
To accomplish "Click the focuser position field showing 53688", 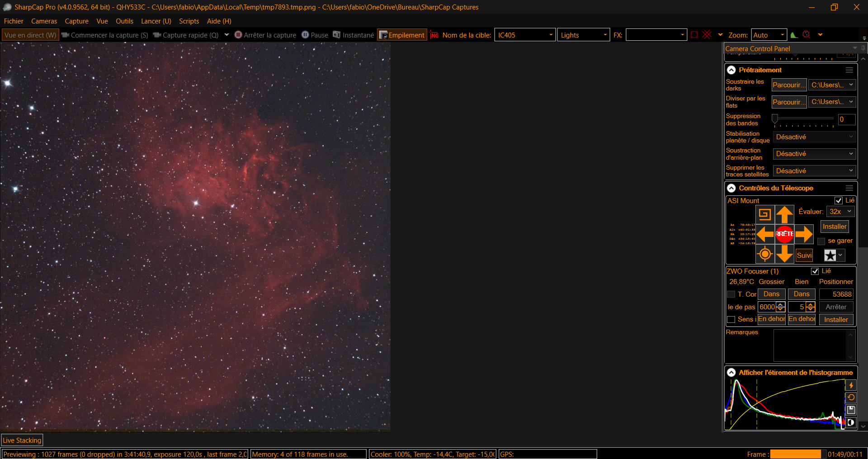I will point(836,294).
